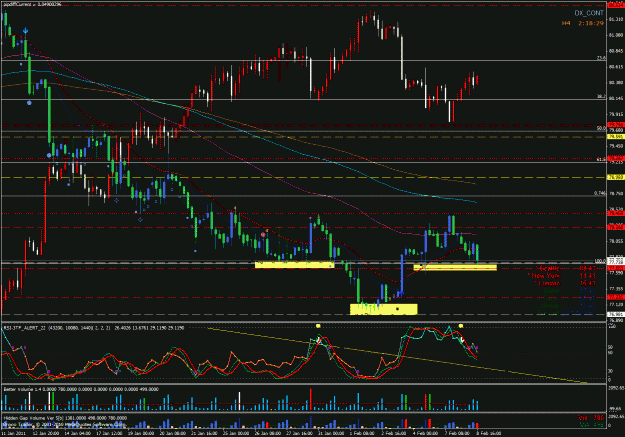625x437 pixels.
Task: Click the 77.355 price scale label
Action: click(x=616, y=289)
